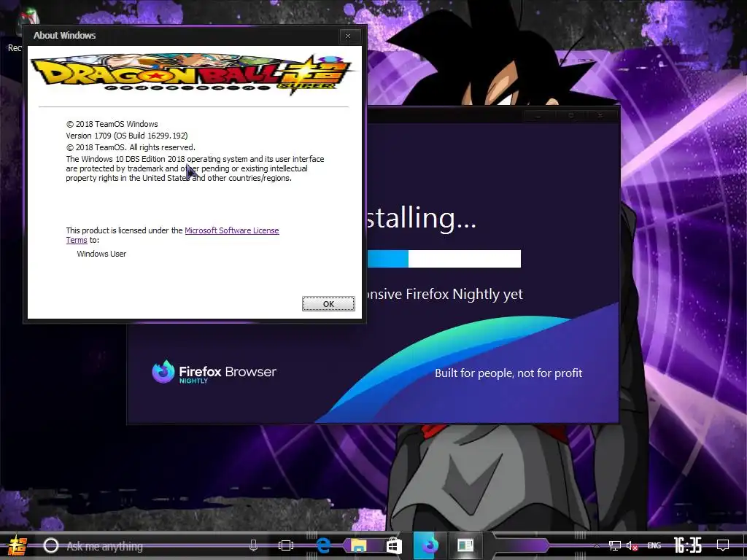Image resolution: width=747 pixels, height=560 pixels.
Task: Open the Action Center notifications icon
Action: coord(723,545)
